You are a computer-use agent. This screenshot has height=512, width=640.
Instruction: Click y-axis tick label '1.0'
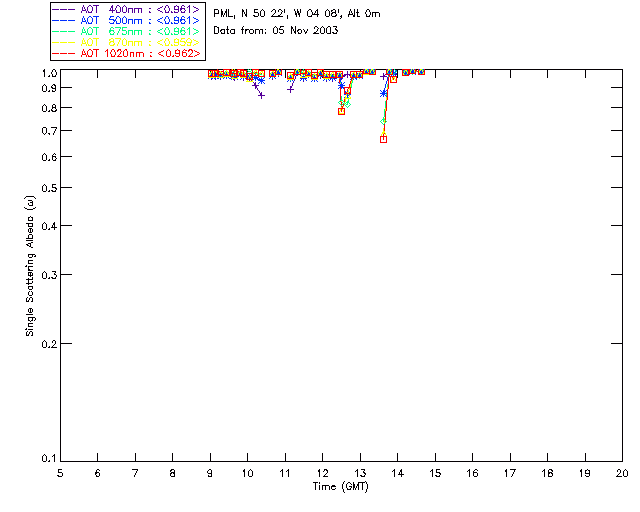coord(49,73)
